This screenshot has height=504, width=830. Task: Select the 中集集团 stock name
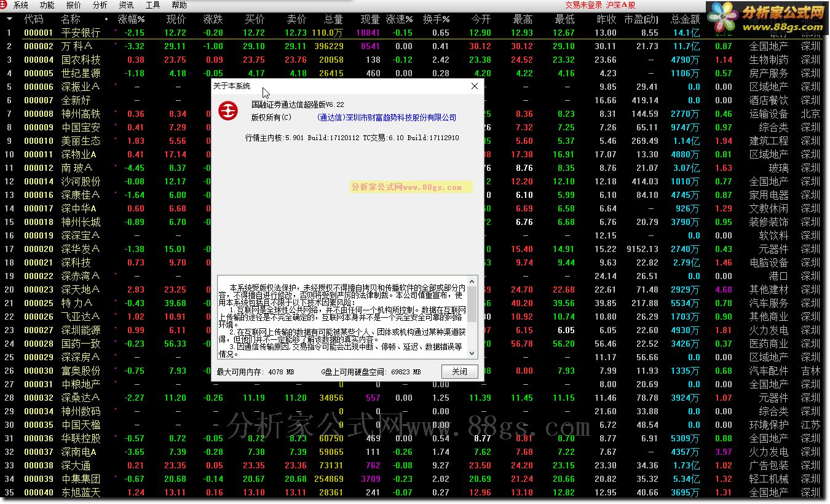pos(81,479)
